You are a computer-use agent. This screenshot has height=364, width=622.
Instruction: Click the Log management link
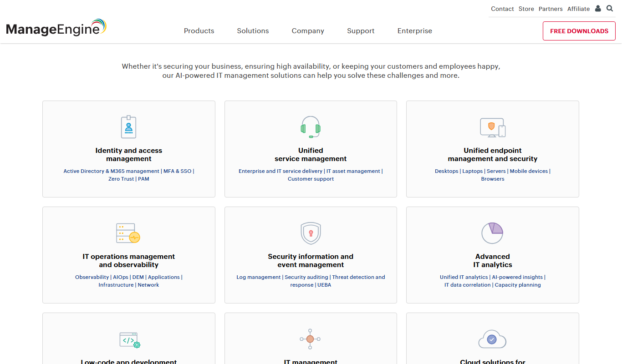tap(259, 277)
